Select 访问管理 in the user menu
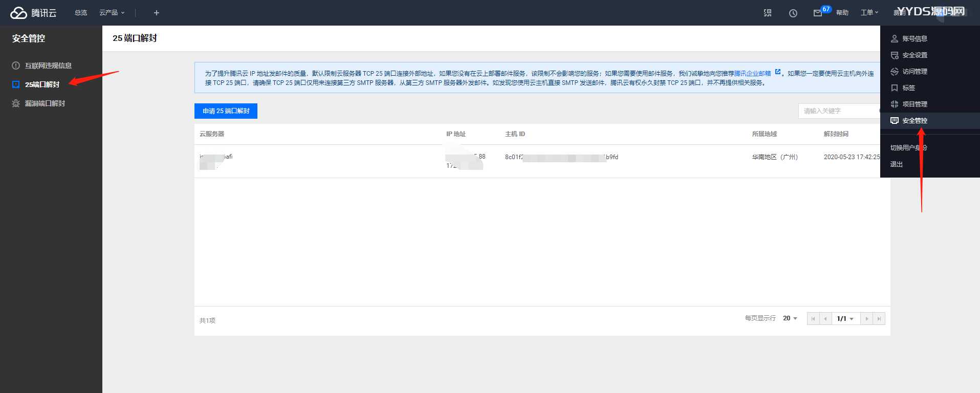This screenshot has width=980, height=393. point(914,72)
